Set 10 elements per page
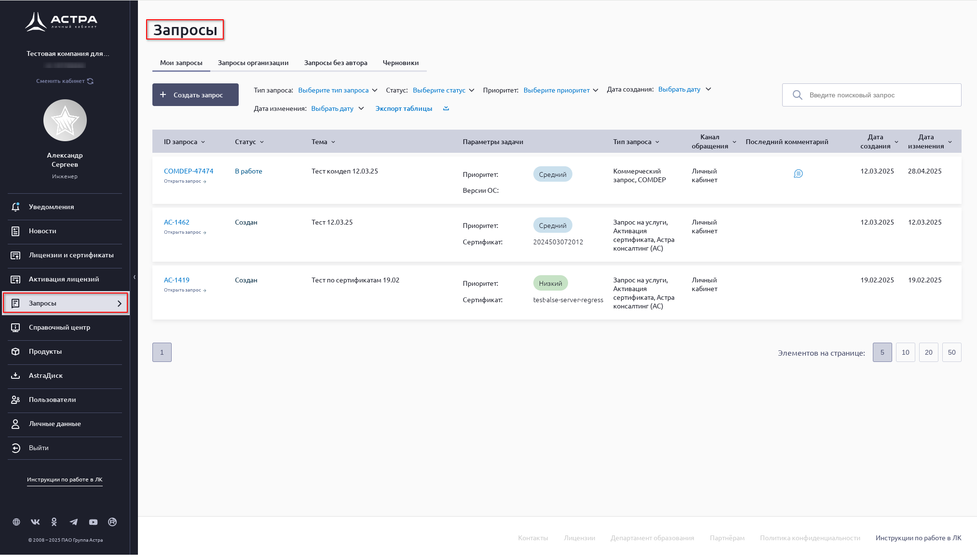 coord(905,352)
